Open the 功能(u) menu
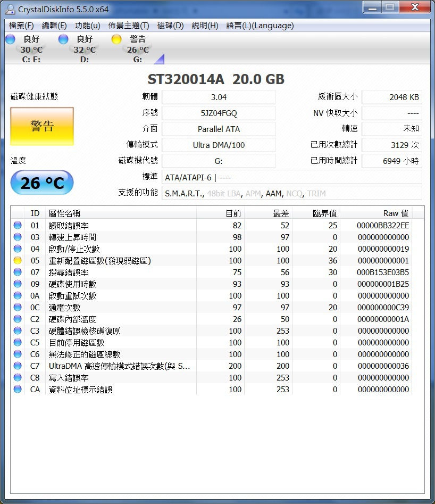Image resolution: width=435 pixels, height=504 pixels. click(87, 26)
